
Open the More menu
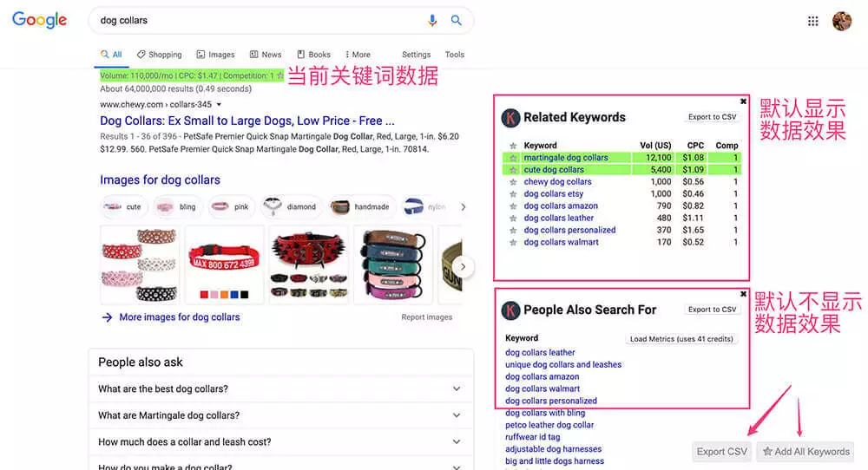(358, 54)
